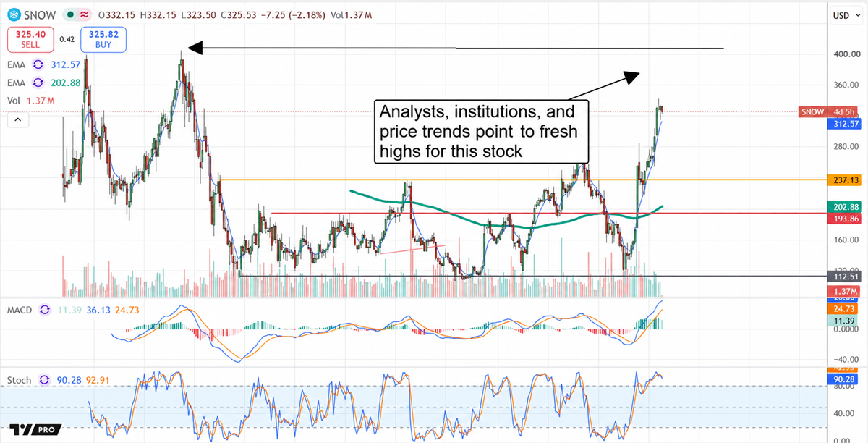Select the EMA legend showing 202.88

point(43,85)
